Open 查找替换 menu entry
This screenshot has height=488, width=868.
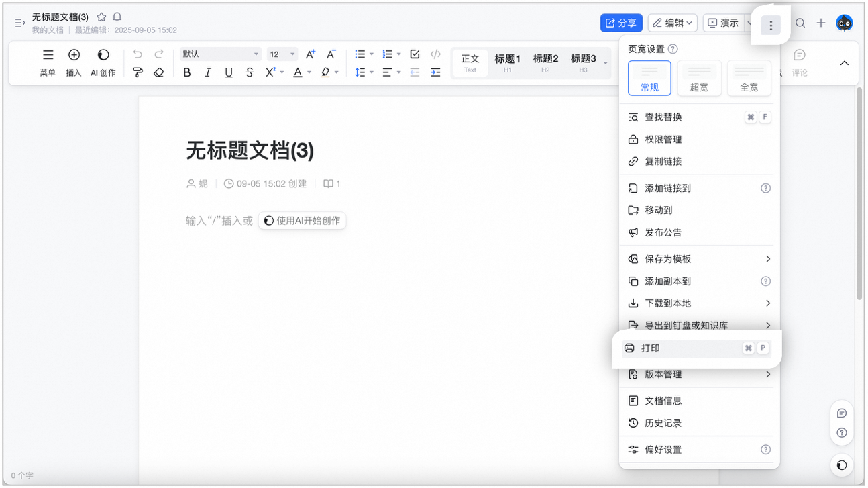[699, 117]
